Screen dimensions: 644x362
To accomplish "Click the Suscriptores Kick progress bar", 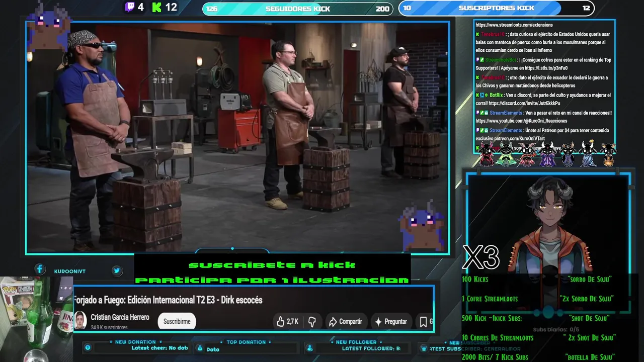I will pos(497,8).
